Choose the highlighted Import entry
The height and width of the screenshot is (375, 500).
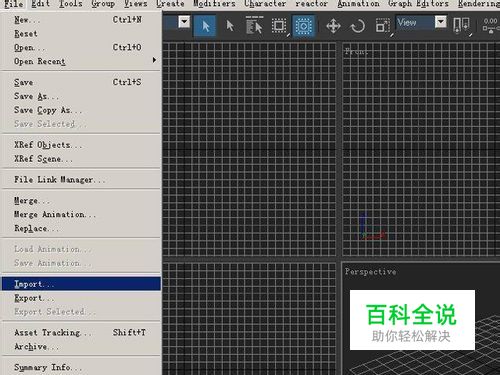pyautogui.click(x=81, y=284)
